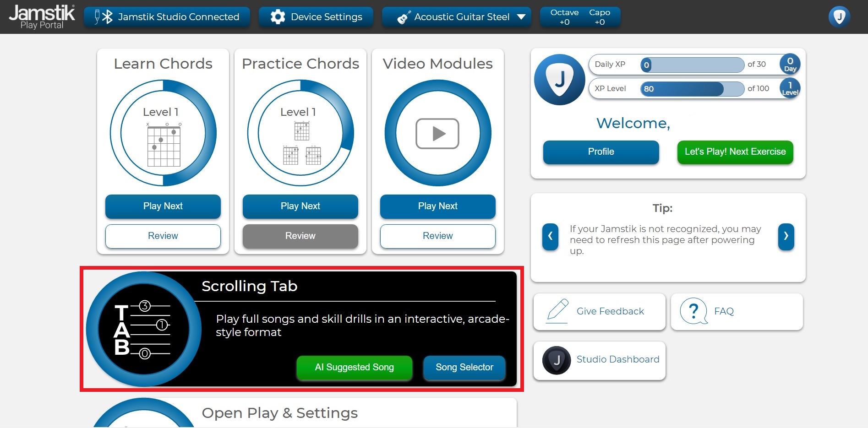Open the FAQ question mark card
868x428 pixels.
[x=737, y=311]
